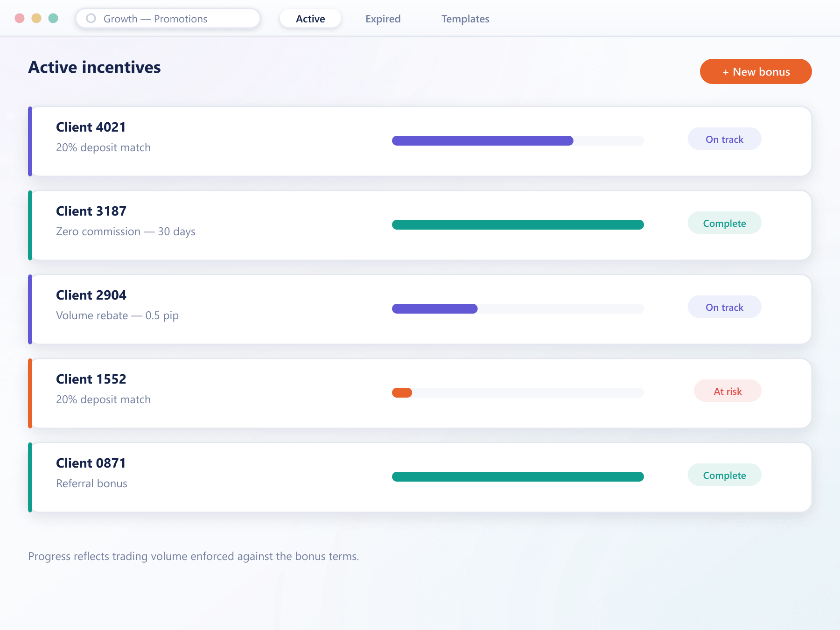Click the Growth — Promotions address field

168,19
